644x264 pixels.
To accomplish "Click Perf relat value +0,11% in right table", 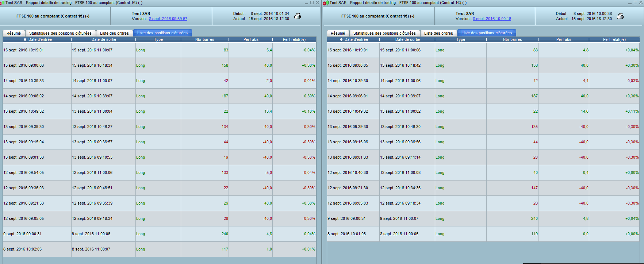I will tap(632, 112).
